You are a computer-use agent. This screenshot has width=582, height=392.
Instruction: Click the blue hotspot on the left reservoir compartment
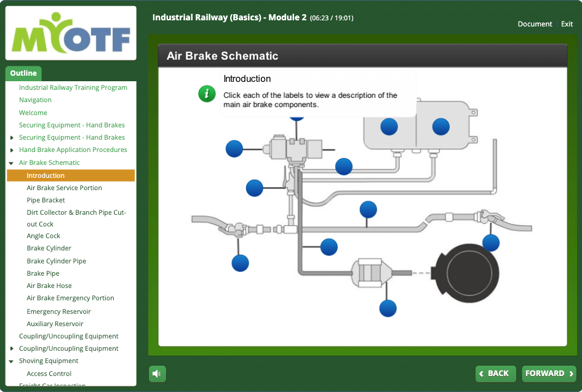click(389, 127)
